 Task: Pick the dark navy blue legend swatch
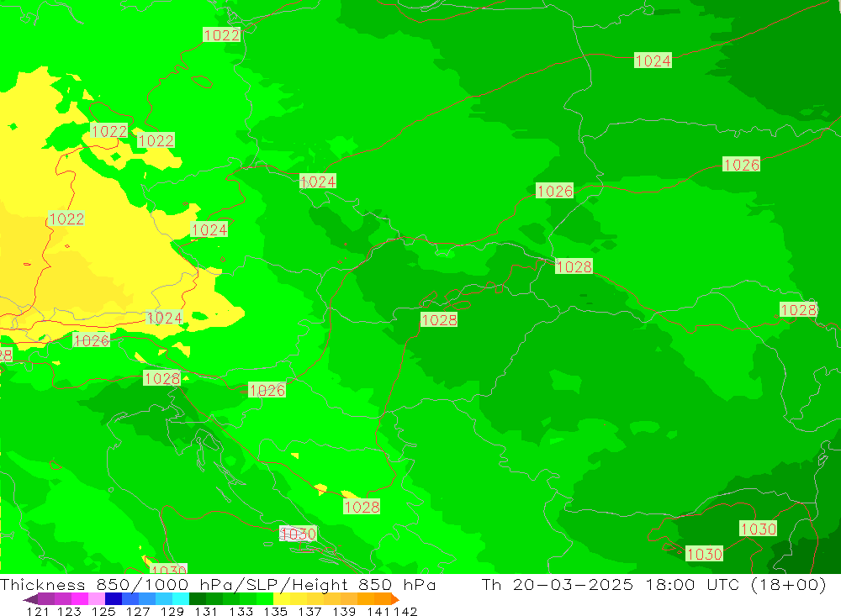coord(114,598)
